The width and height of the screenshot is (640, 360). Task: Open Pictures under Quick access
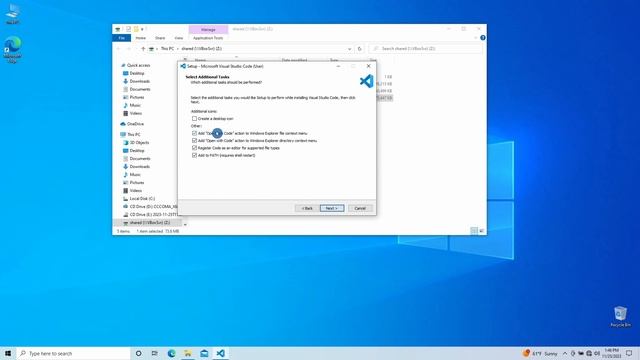(137, 97)
